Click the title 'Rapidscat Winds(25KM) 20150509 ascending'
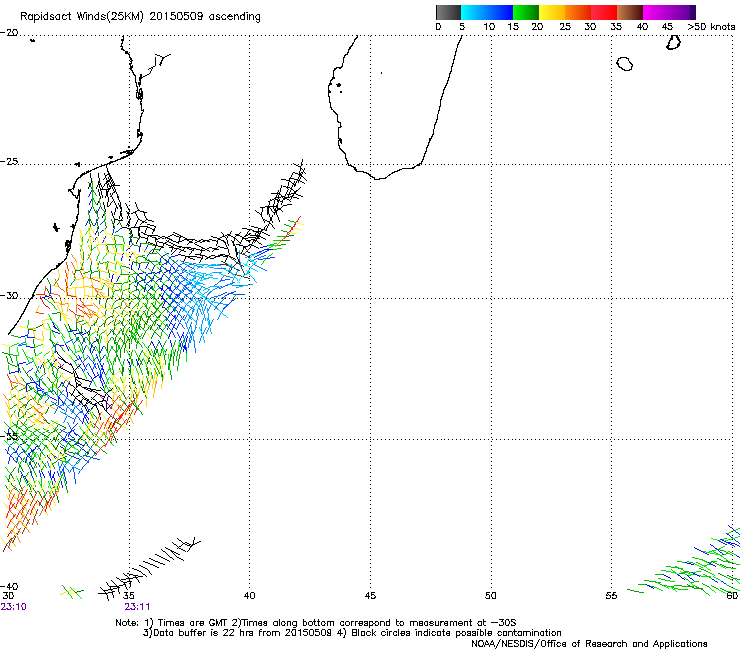The image size is (740, 650). [x=140, y=17]
